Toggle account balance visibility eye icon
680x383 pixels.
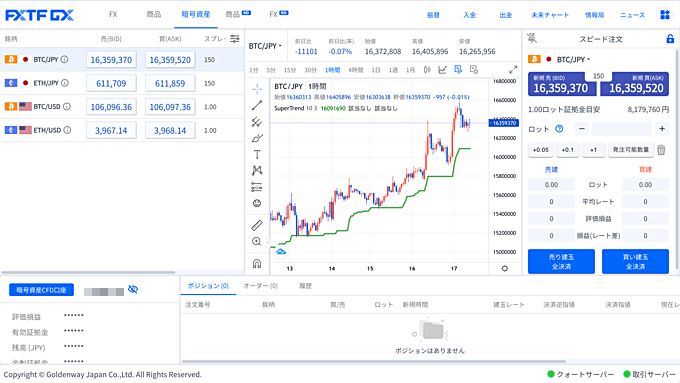[133, 289]
